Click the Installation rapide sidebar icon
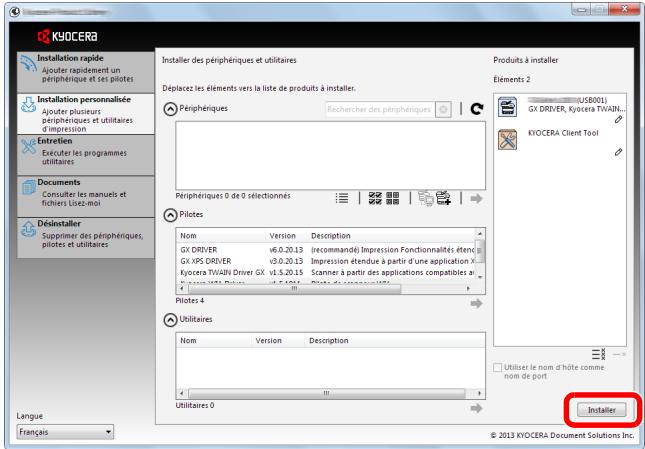 [x=28, y=64]
